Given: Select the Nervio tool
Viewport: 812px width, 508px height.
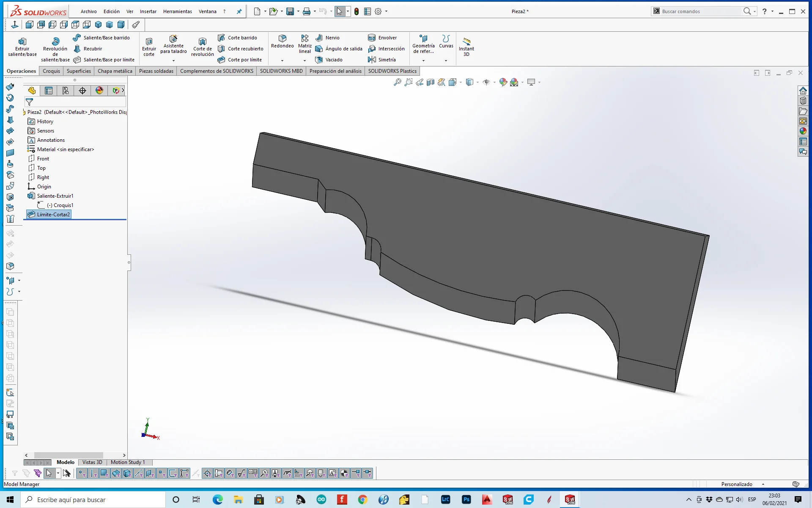Looking at the screenshot, I should [x=332, y=37].
